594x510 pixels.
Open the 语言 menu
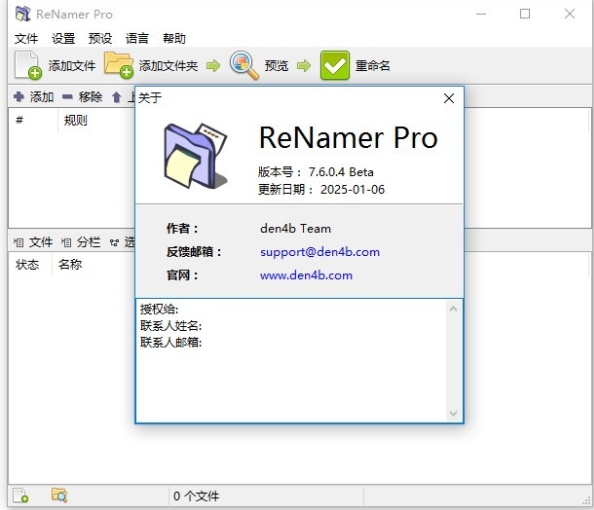[137, 38]
